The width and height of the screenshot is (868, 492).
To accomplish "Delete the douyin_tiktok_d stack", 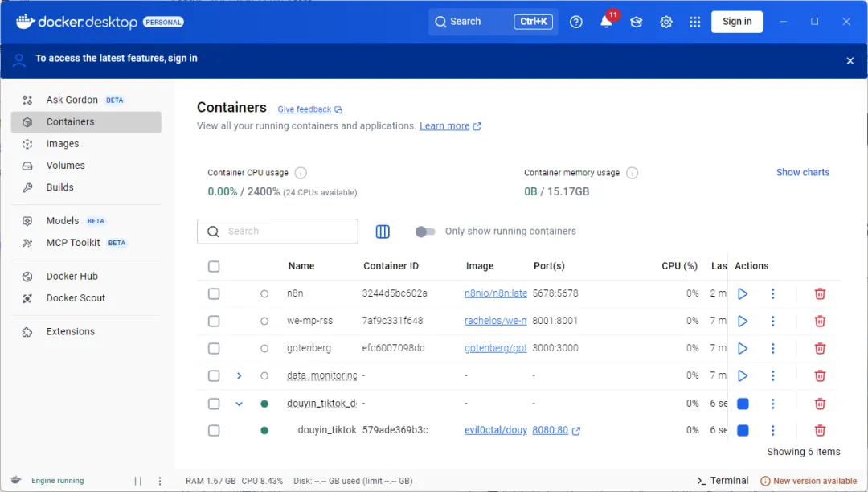I will [x=820, y=404].
